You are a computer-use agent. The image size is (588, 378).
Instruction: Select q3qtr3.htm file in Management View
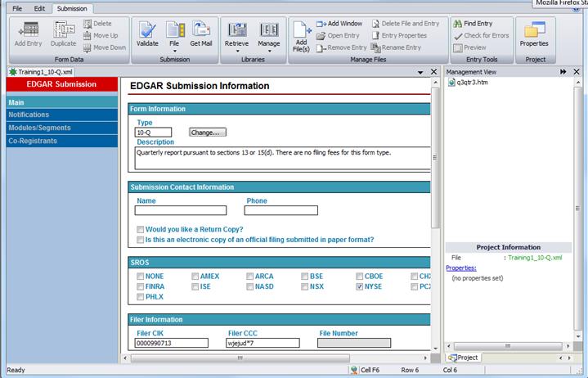coord(468,82)
